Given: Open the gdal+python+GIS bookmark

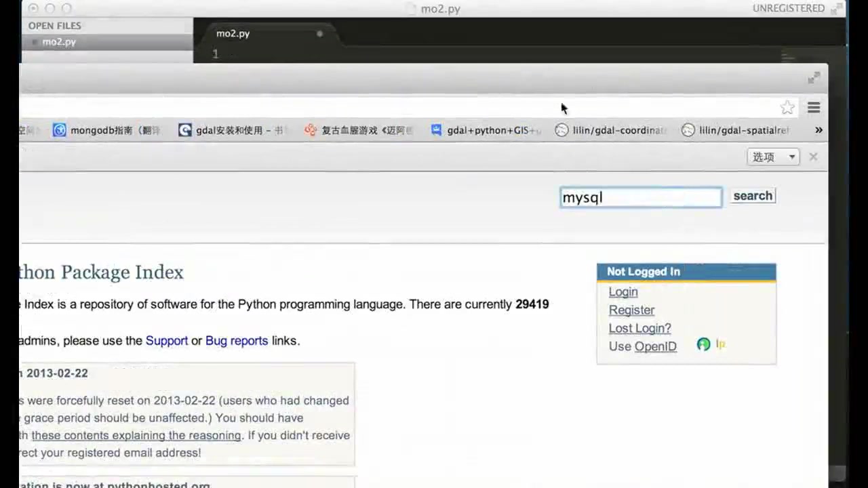Looking at the screenshot, I should (486, 130).
